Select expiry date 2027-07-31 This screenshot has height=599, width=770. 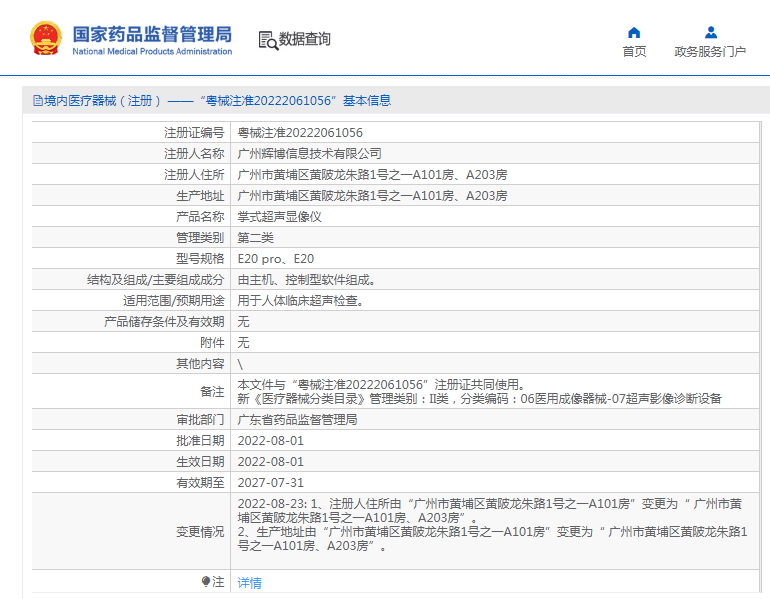[271, 483]
